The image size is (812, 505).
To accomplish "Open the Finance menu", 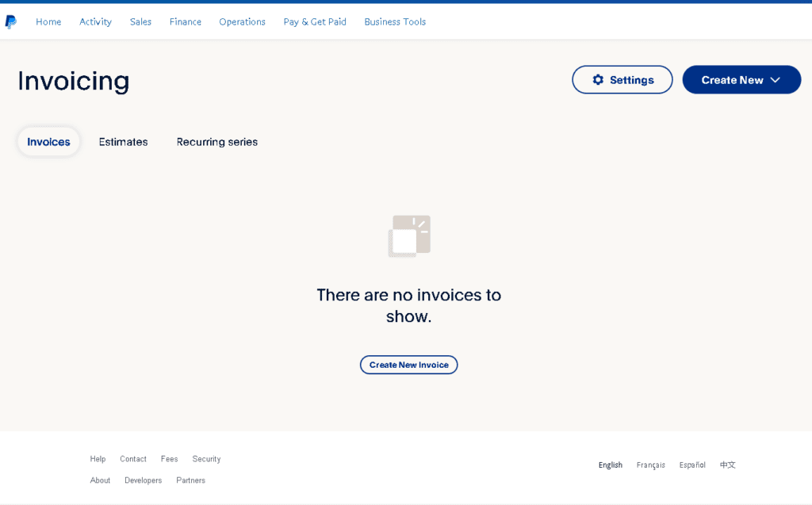I will (x=186, y=21).
